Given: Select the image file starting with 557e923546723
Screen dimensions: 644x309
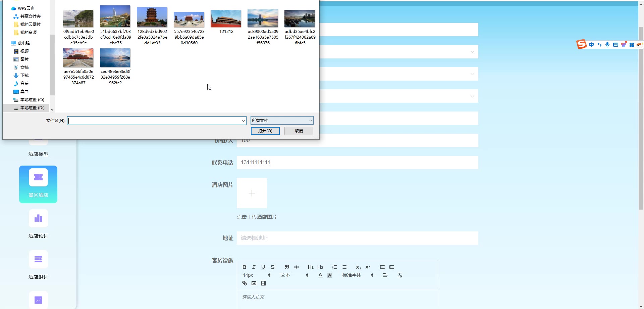Looking at the screenshot, I should (189, 29).
